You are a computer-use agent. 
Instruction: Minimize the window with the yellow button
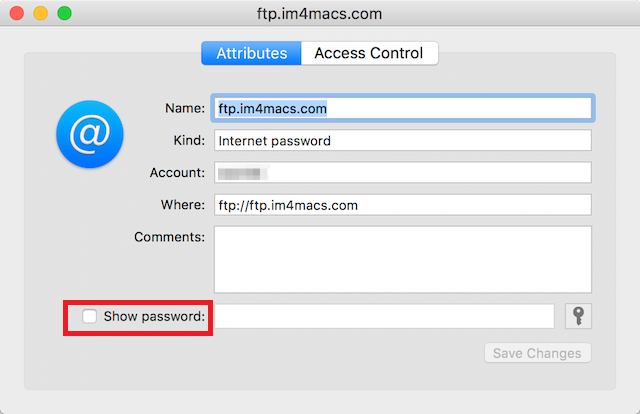[x=41, y=14]
